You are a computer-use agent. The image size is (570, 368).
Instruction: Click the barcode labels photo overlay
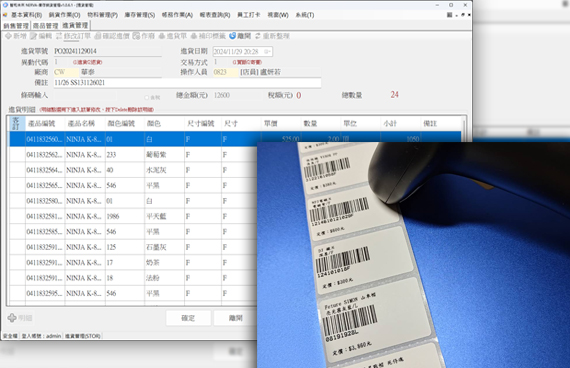(413, 255)
